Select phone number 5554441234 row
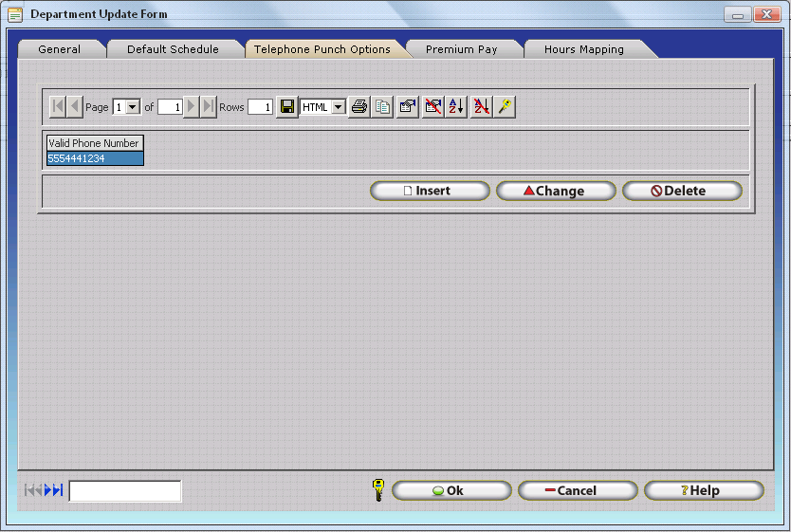The image size is (791, 532). pyautogui.click(x=95, y=158)
